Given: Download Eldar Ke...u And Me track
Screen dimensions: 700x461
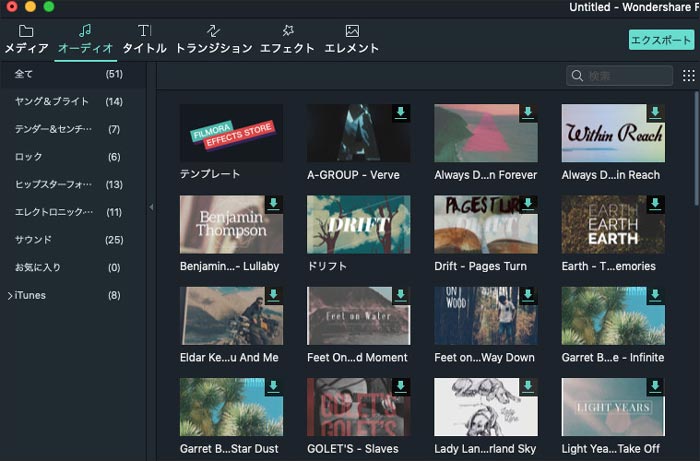Looking at the screenshot, I should click(274, 295).
